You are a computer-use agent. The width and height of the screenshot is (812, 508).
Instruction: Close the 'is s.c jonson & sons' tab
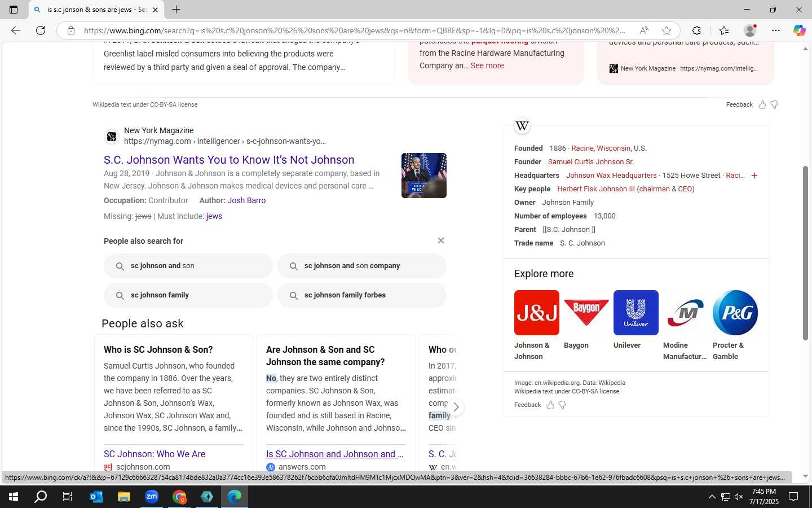click(156, 10)
